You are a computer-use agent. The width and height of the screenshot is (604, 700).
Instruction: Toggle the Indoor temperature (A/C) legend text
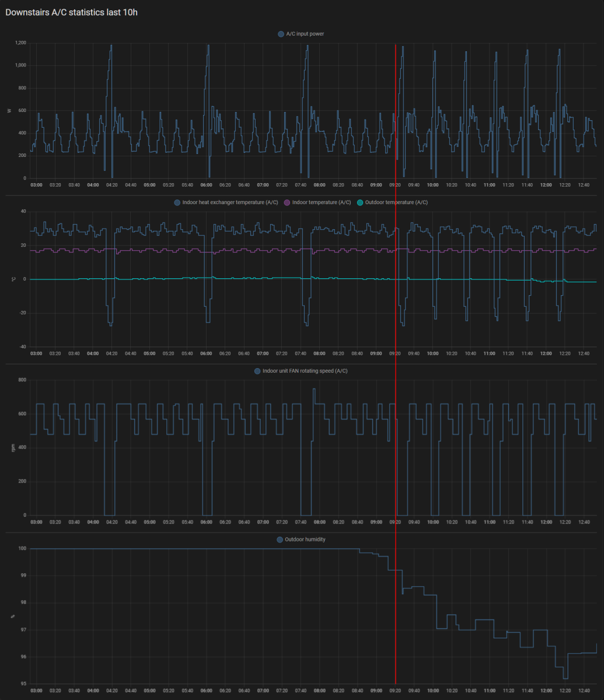322,202
